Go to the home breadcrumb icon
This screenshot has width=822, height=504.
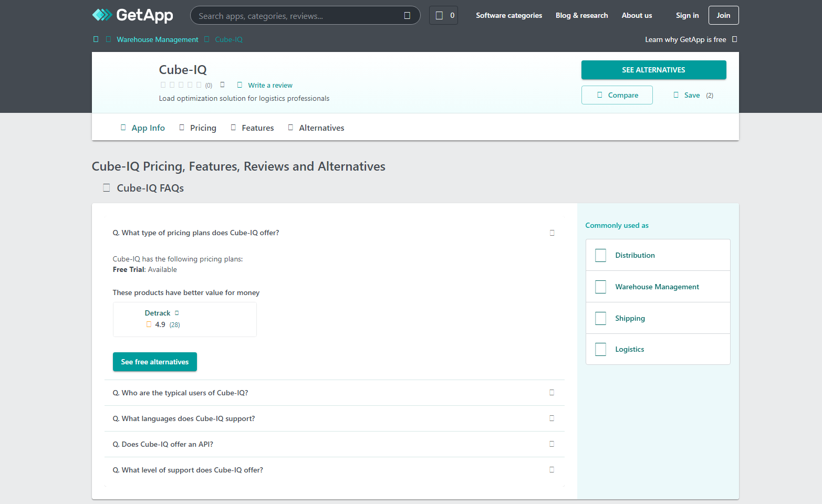point(96,39)
